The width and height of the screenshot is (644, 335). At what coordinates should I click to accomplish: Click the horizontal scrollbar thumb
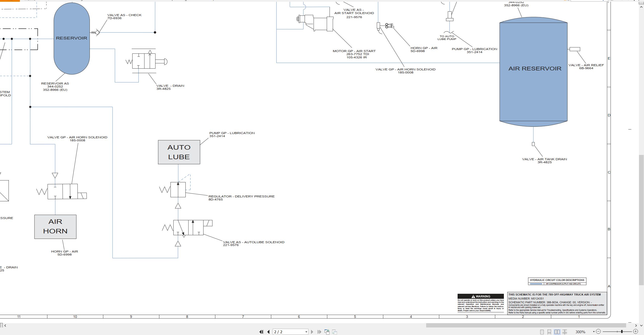click(x=526, y=325)
